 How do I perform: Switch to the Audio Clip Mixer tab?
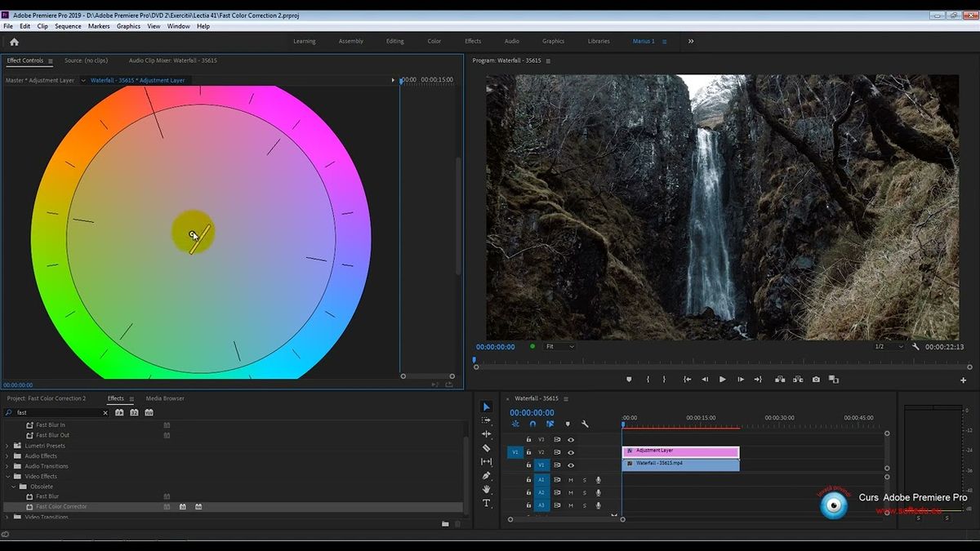pos(173,60)
